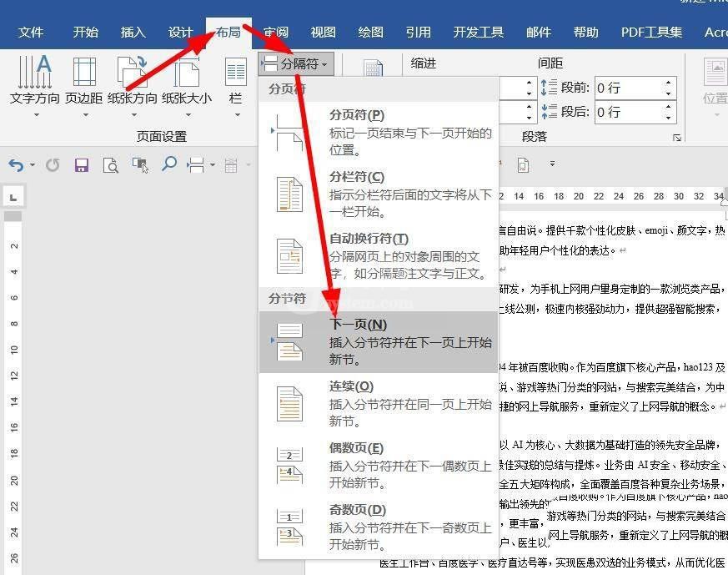Expand the 栏 dropdown arrow
728x575 pixels.
pos(237,114)
